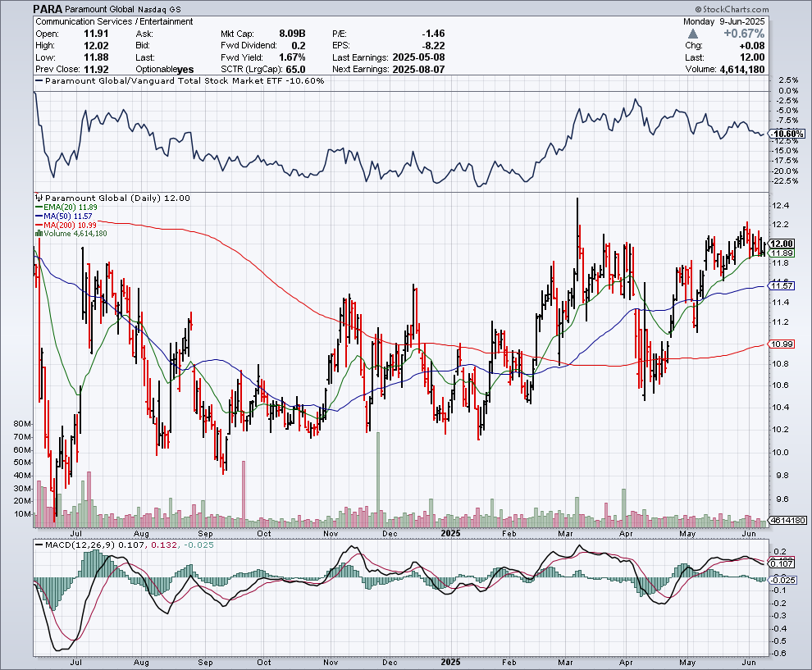The height and width of the screenshot is (670, 812).
Task: Click the MA(200) 10.99 legend label
Action: click(71, 225)
